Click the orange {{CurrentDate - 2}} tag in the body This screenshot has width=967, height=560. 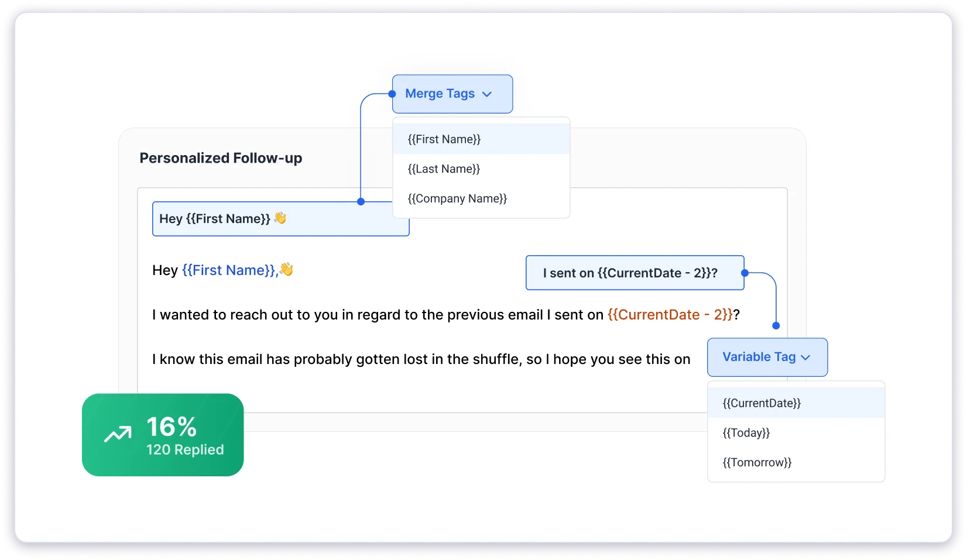point(670,315)
